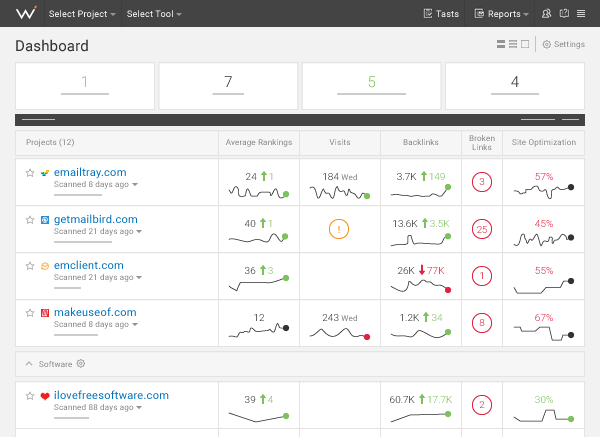Switch to single box view
This screenshot has width=600, height=437.
click(x=525, y=44)
